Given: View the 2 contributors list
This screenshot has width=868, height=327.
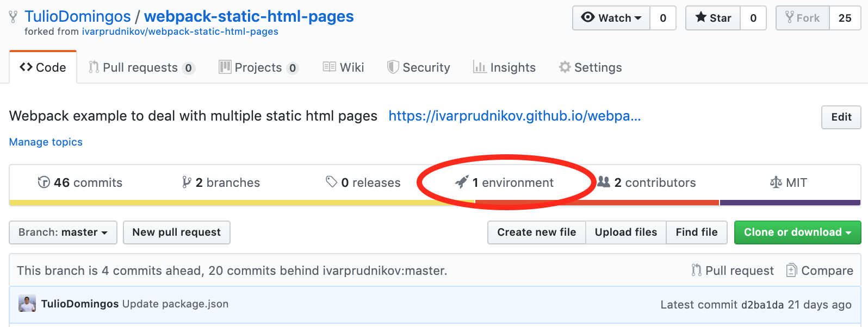Looking at the screenshot, I should [x=647, y=183].
